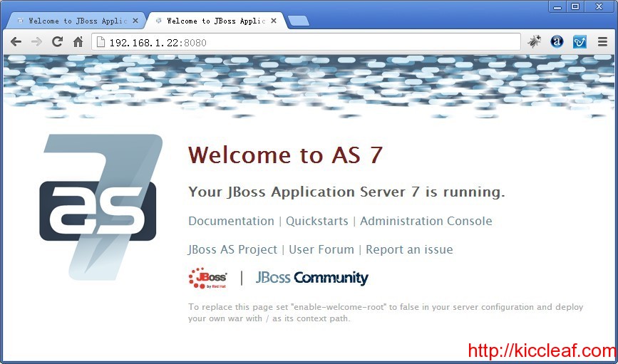Open the browser home page
Image resolution: width=618 pixels, height=364 pixels.
78,42
